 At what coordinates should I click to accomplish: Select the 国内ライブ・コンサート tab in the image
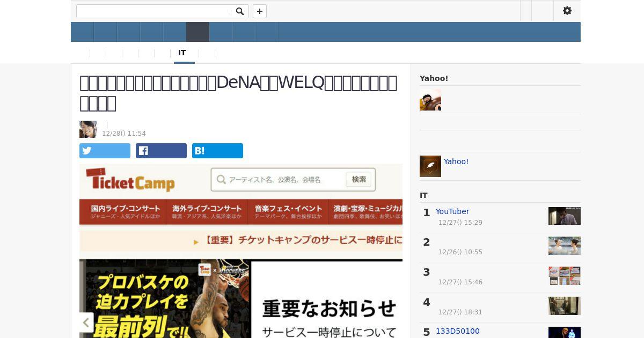126,212
